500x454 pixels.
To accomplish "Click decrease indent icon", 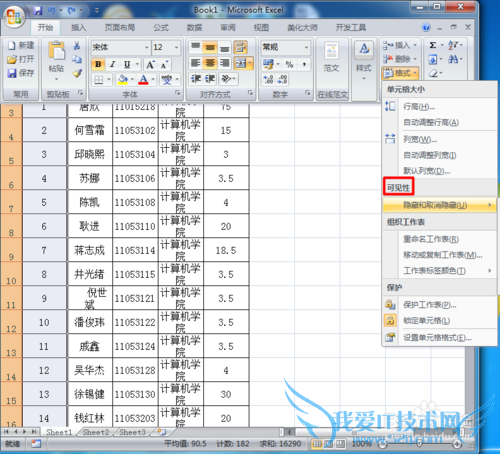I will click(195, 79).
